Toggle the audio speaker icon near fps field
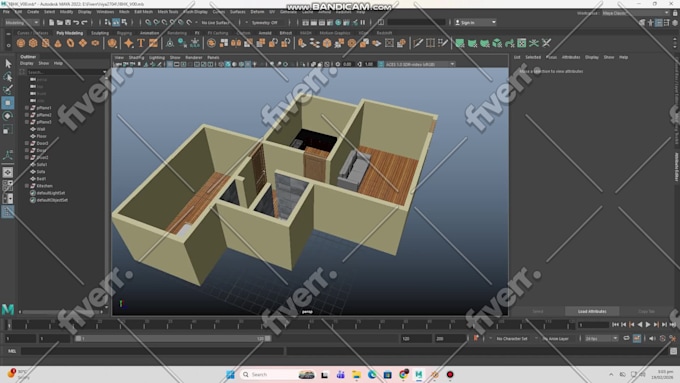This screenshot has height=383, width=680. [652, 338]
